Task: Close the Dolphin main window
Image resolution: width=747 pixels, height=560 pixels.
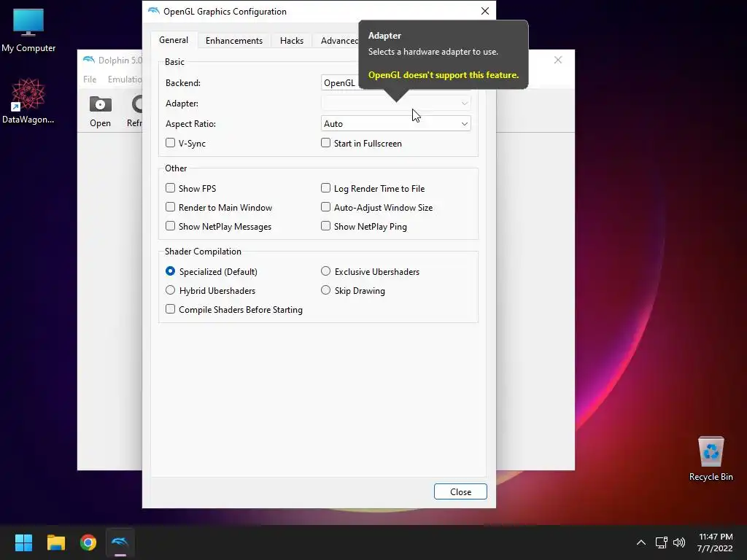Action: point(558,60)
